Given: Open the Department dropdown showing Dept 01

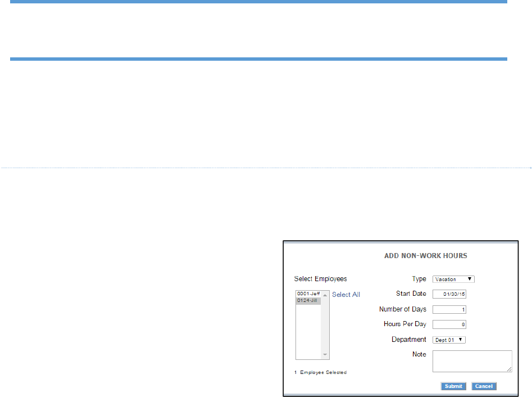Looking at the screenshot, I should click(449, 340).
